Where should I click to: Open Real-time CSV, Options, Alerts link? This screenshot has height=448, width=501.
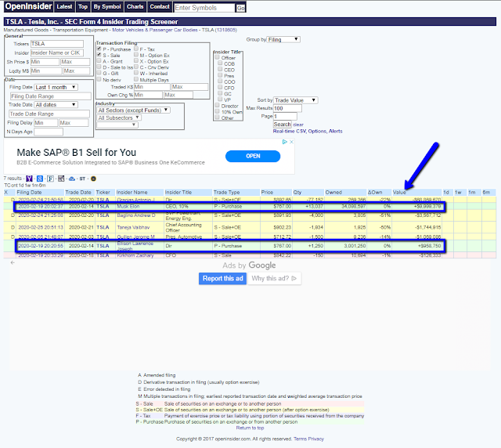[x=308, y=131]
